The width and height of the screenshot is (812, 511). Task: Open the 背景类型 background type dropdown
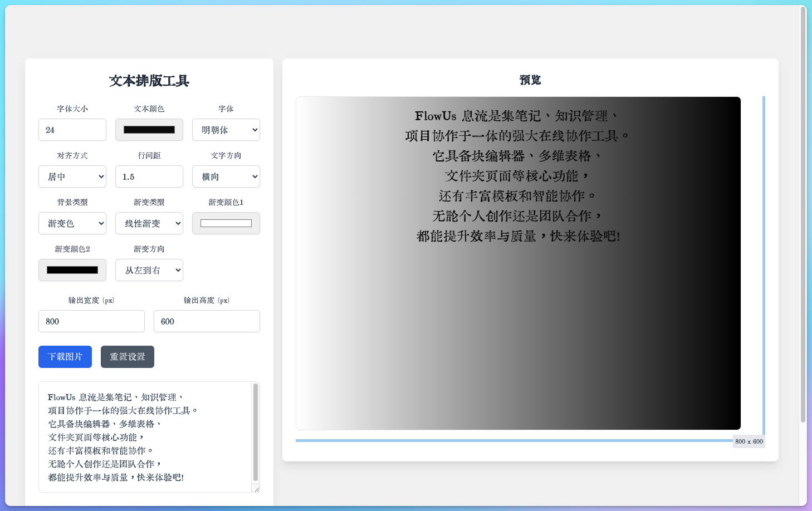point(72,223)
